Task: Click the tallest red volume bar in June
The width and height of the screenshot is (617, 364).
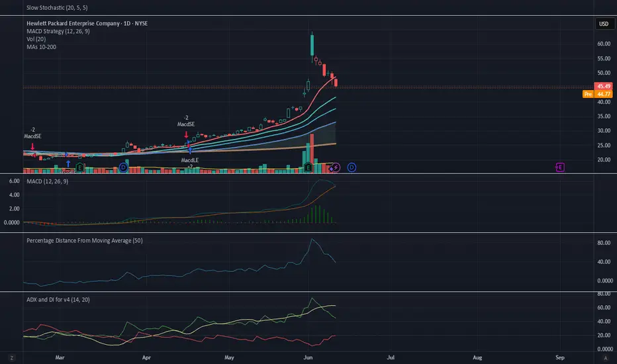Action: click(312, 154)
